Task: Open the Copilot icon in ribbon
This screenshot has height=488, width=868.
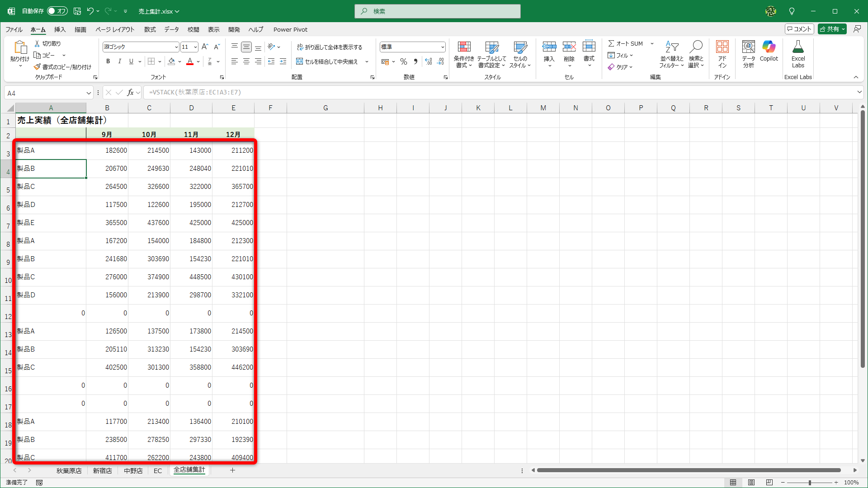Action: (x=769, y=47)
